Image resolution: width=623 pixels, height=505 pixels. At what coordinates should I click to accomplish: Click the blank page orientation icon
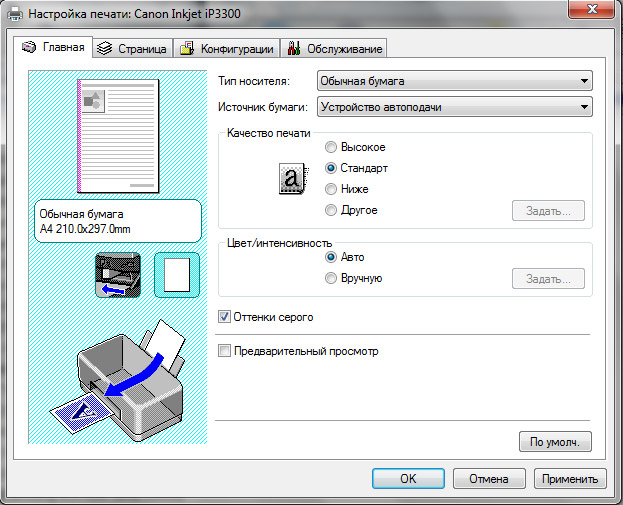pos(177,275)
